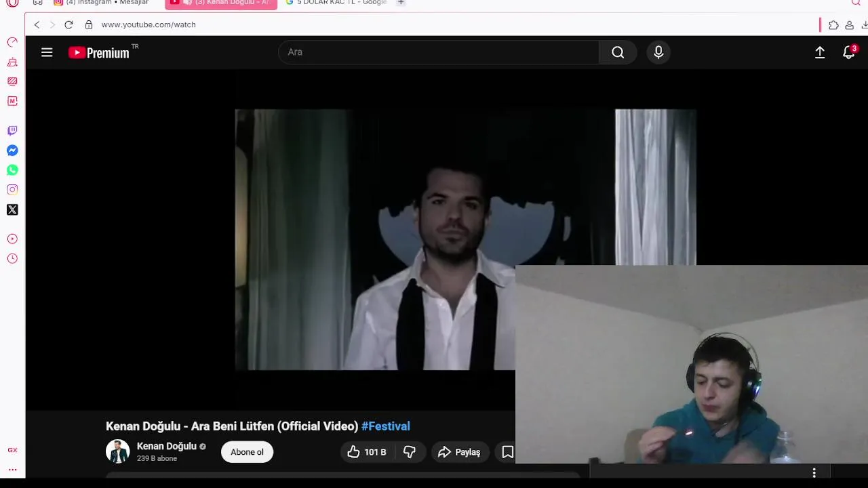Open Instagram in the Opera sidebar
868x488 pixels.
pos(12,190)
